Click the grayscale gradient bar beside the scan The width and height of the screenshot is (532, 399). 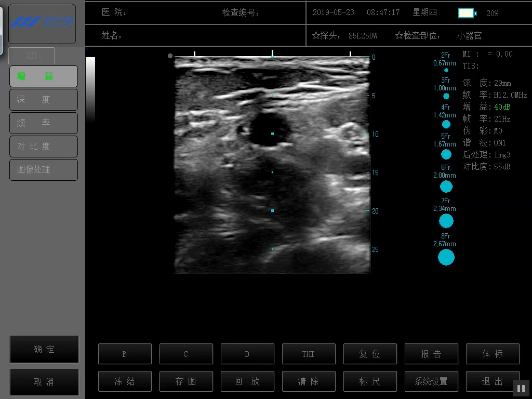click(90, 88)
